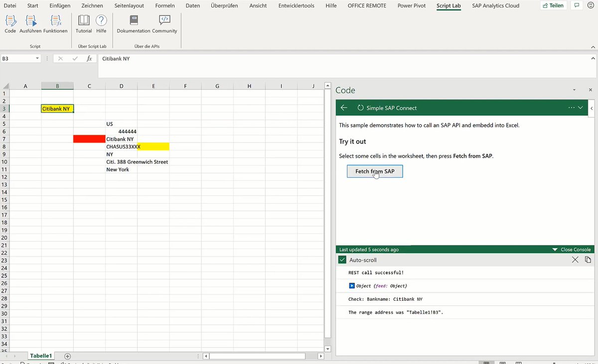The image size is (598, 364).
Task: Click the Fetch from SAP button
Action: (x=375, y=171)
